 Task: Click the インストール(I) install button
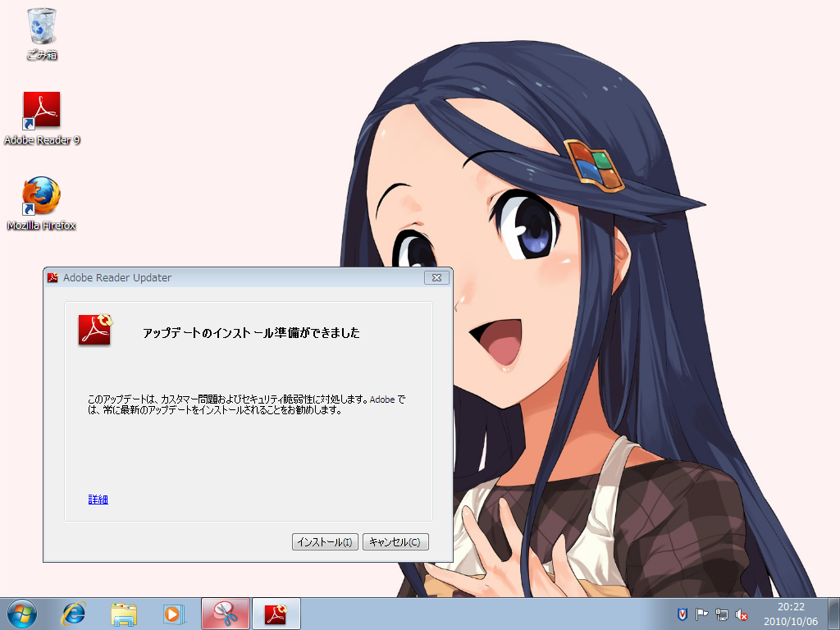coord(325,542)
